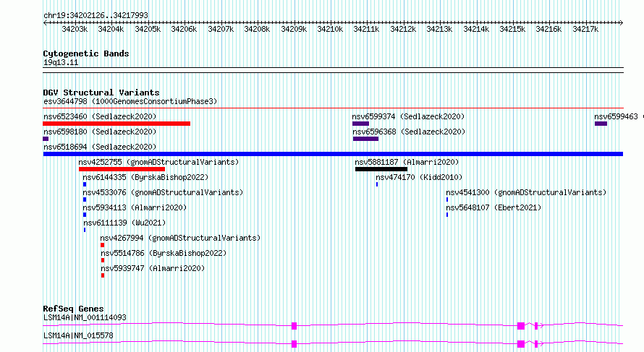Click the 34215k ruler tick
This screenshot has width=644, height=352.
(x=512, y=29)
